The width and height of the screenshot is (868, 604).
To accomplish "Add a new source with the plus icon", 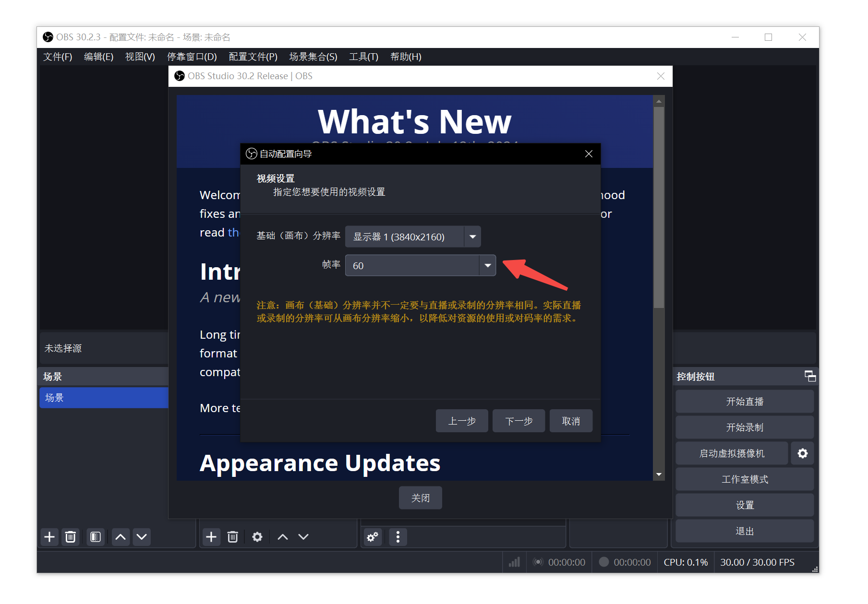I will [211, 537].
